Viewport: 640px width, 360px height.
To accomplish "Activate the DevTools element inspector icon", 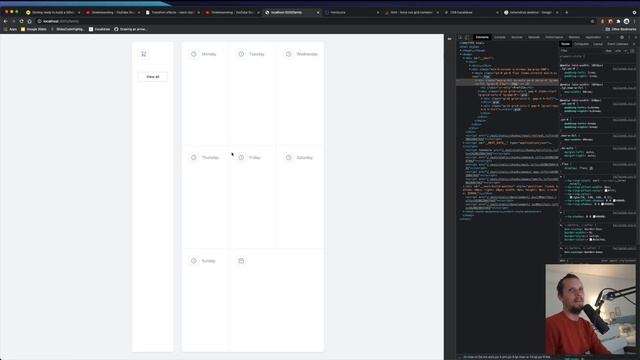I will pyautogui.click(x=460, y=37).
